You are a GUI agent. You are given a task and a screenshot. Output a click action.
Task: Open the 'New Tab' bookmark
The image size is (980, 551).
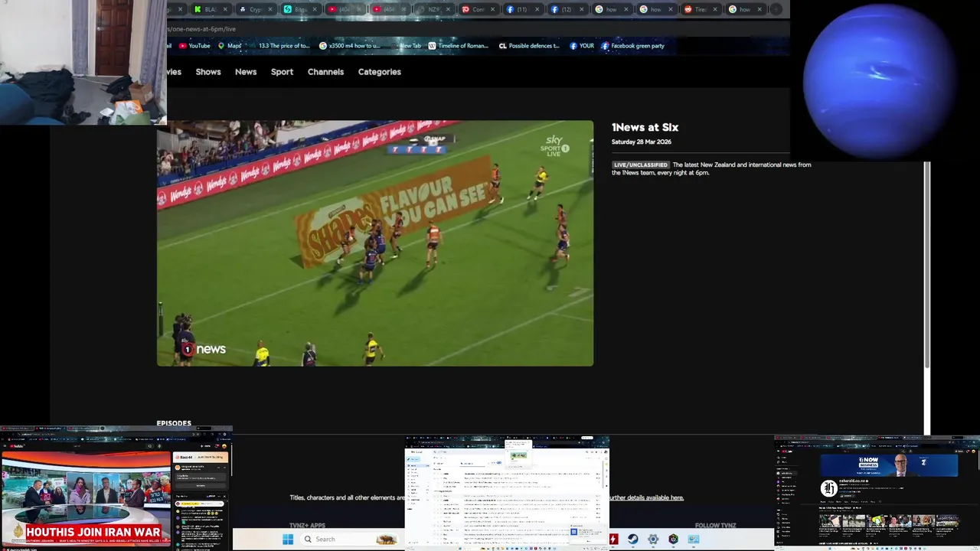tap(407, 46)
